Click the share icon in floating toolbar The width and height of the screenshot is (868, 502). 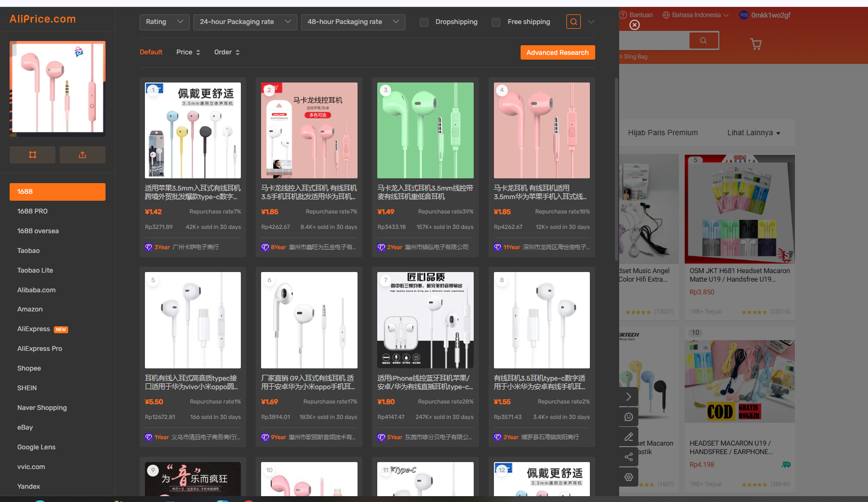tap(629, 457)
